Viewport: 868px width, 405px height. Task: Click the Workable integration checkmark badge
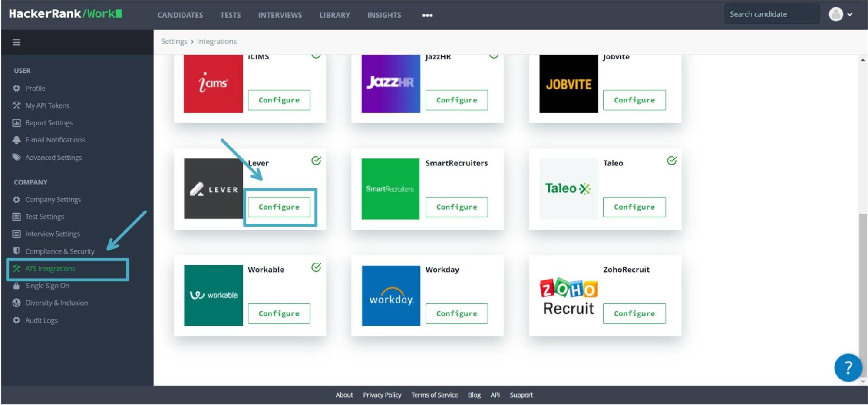point(316,267)
